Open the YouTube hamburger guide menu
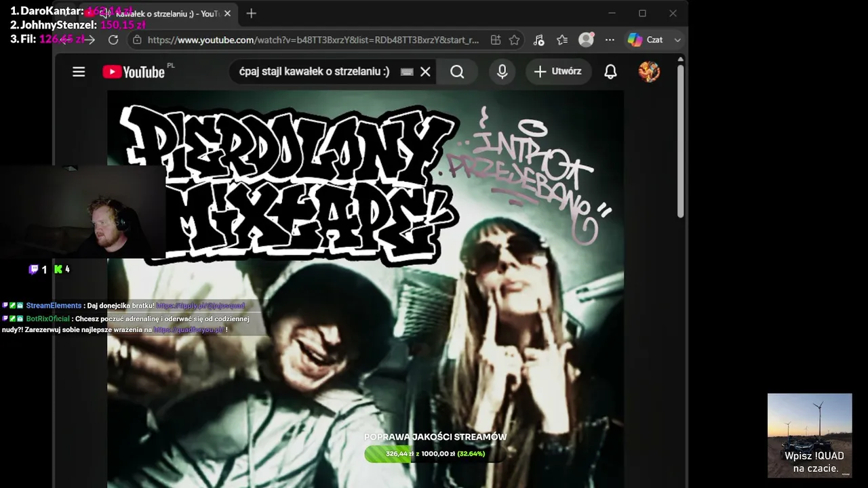Screen dimensions: 868x488 pyautogui.click(x=79, y=72)
